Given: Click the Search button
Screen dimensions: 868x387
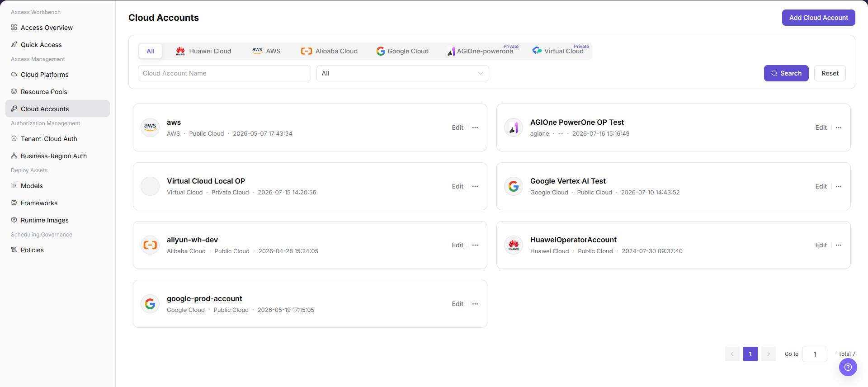Looking at the screenshot, I should [786, 73].
